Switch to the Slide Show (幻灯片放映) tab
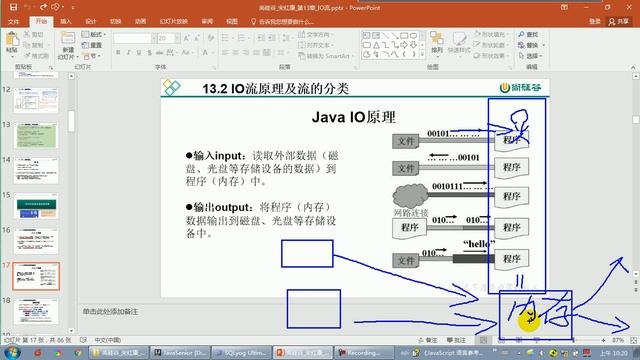The image size is (640, 360). [173, 21]
